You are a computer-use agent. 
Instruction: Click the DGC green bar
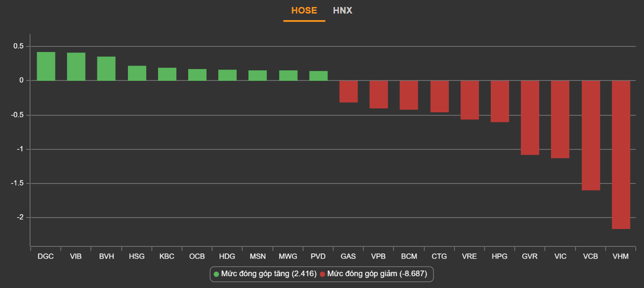[x=46, y=66]
